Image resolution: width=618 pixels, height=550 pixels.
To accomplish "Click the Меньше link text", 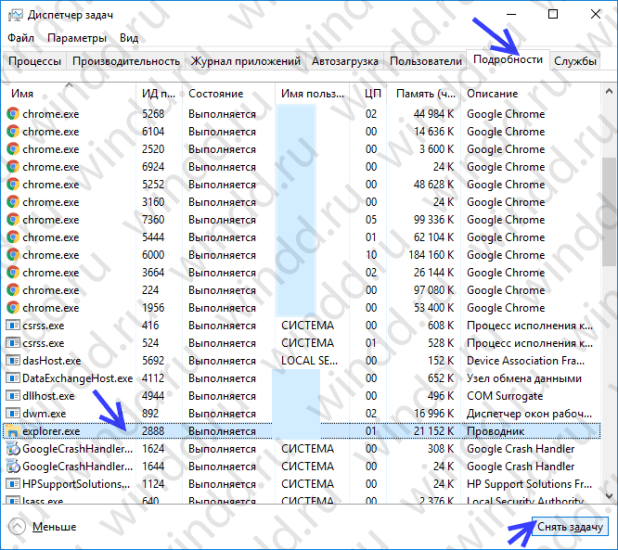I will click(x=54, y=527).
